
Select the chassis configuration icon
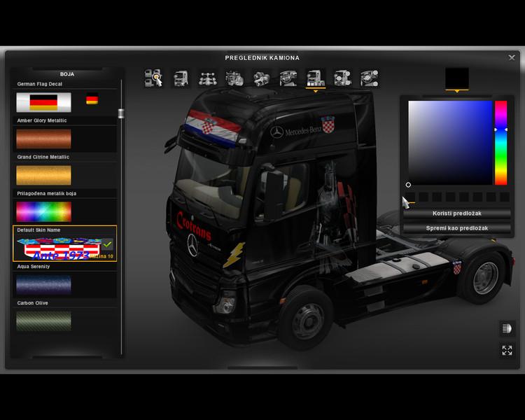click(x=206, y=78)
